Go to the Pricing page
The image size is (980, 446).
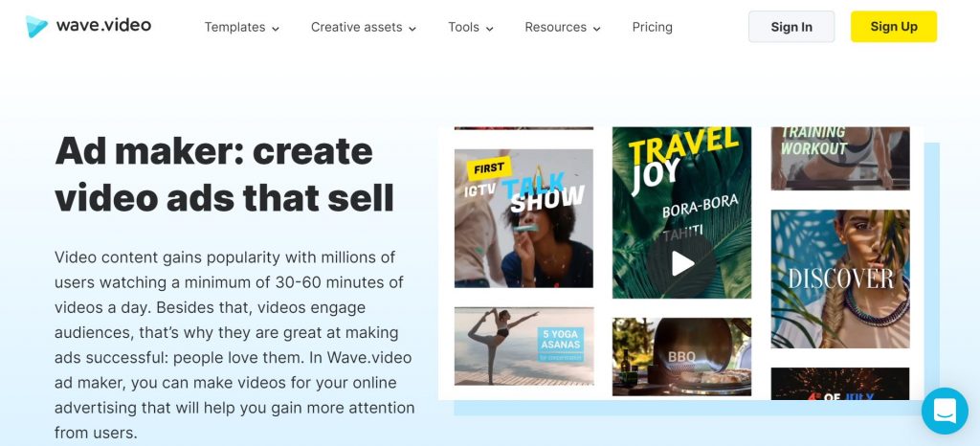coord(652,27)
